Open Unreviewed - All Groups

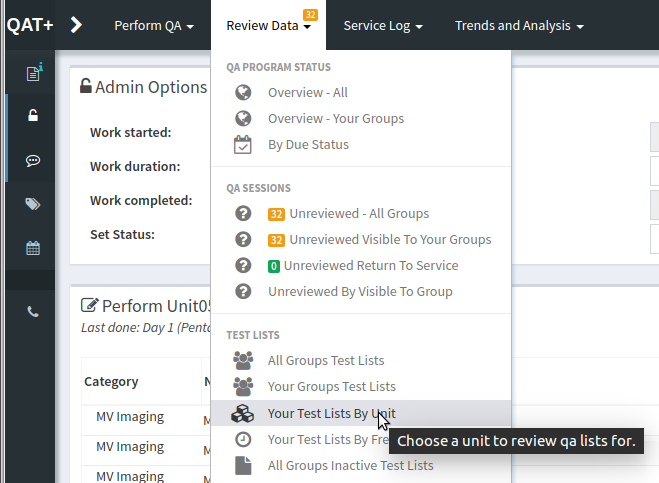(x=359, y=214)
